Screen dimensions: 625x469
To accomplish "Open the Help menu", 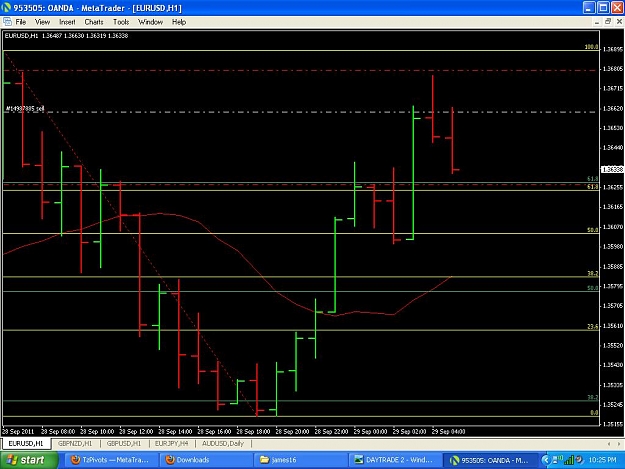I will click(x=179, y=22).
